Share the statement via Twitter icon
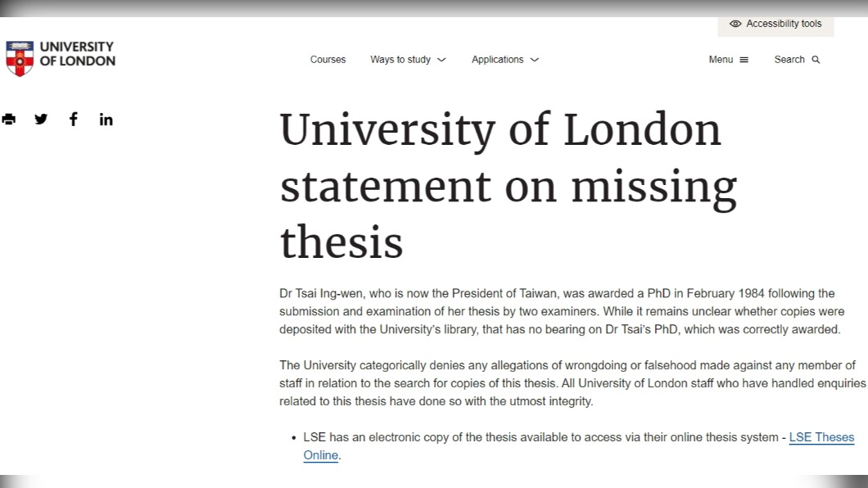 (41, 119)
